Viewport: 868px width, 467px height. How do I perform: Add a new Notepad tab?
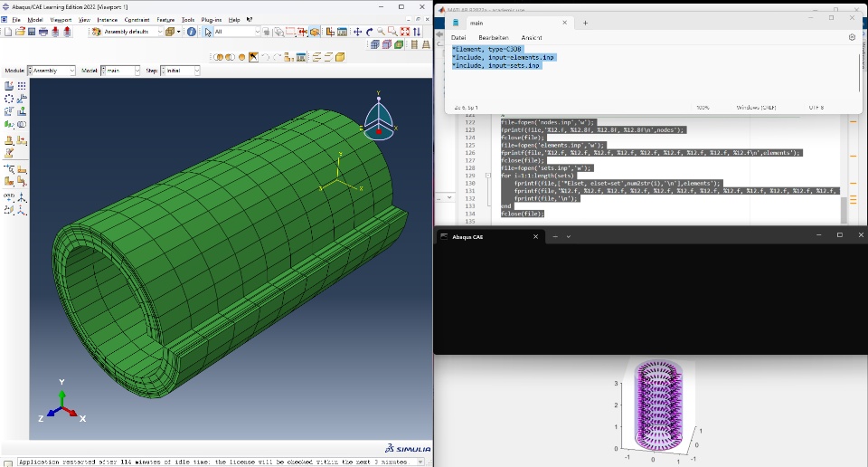click(585, 23)
